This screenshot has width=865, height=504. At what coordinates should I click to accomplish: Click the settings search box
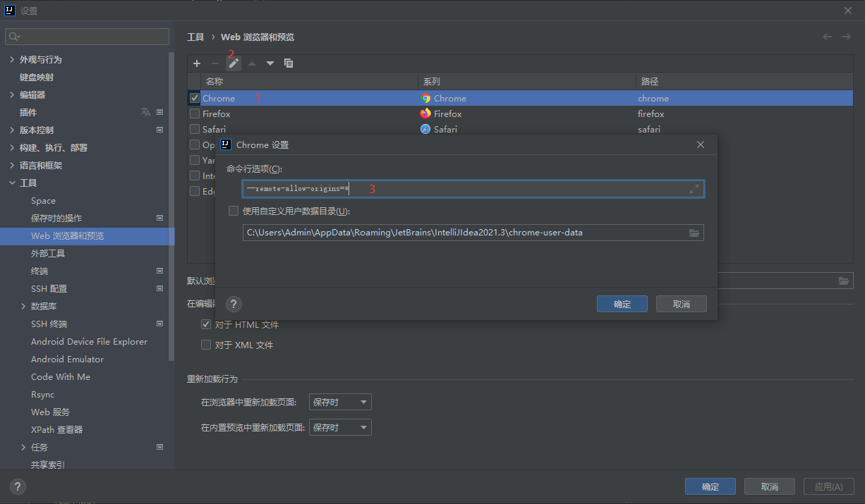tap(87, 37)
